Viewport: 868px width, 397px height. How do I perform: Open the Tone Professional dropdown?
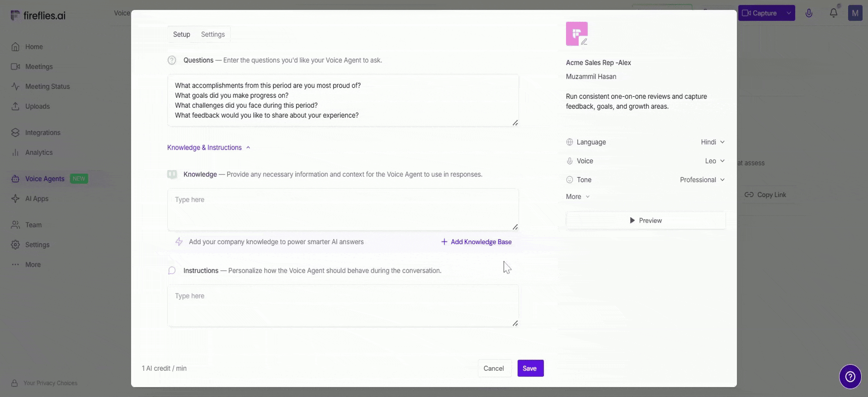pyautogui.click(x=702, y=180)
